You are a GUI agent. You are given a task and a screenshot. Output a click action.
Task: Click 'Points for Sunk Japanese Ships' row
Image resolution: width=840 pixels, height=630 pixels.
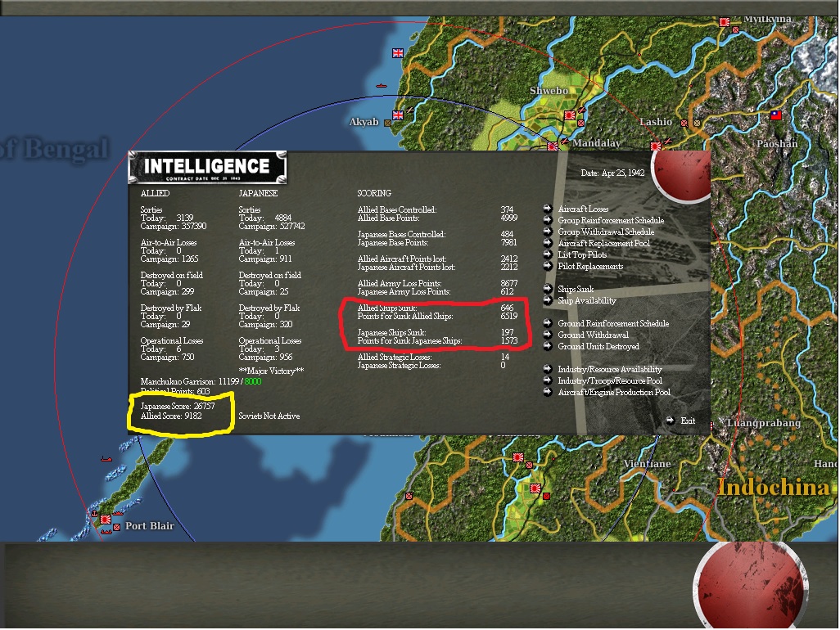437,340
